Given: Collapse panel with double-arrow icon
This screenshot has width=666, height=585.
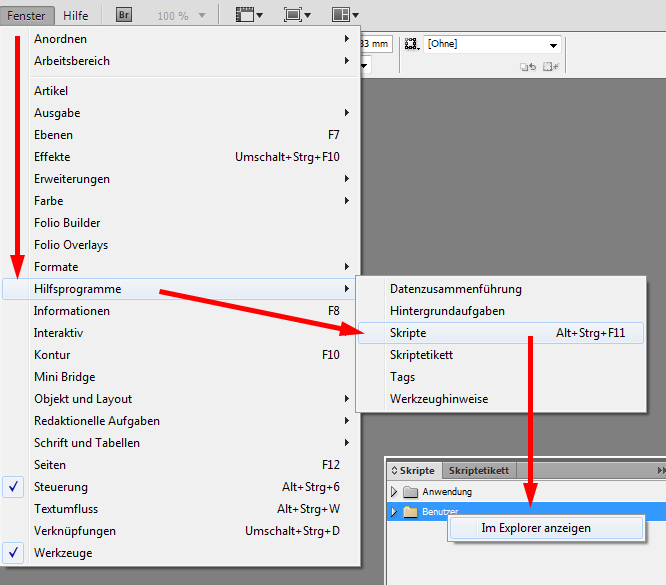Looking at the screenshot, I should (x=661, y=470).
